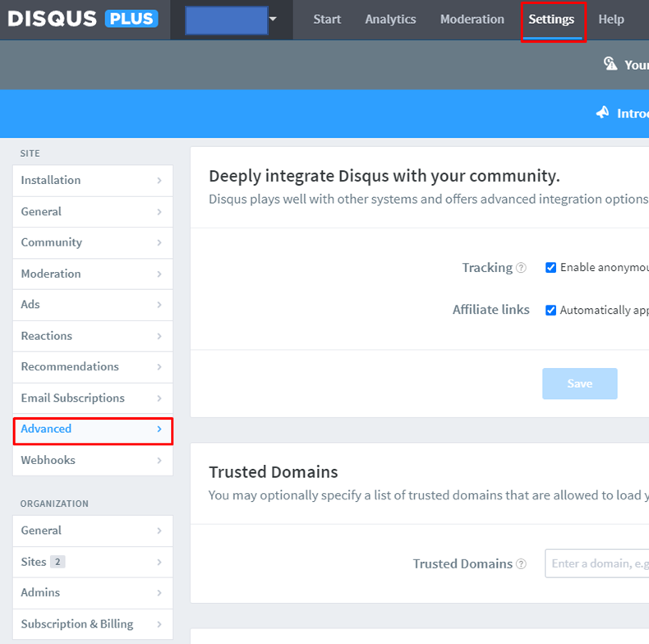Click the Sites count badge 2

[58, 562]
